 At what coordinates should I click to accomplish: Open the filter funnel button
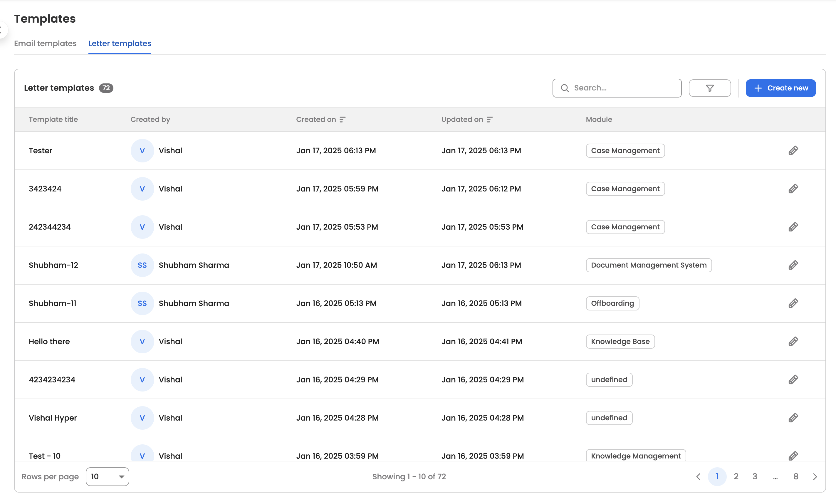[x=709, y=88]
